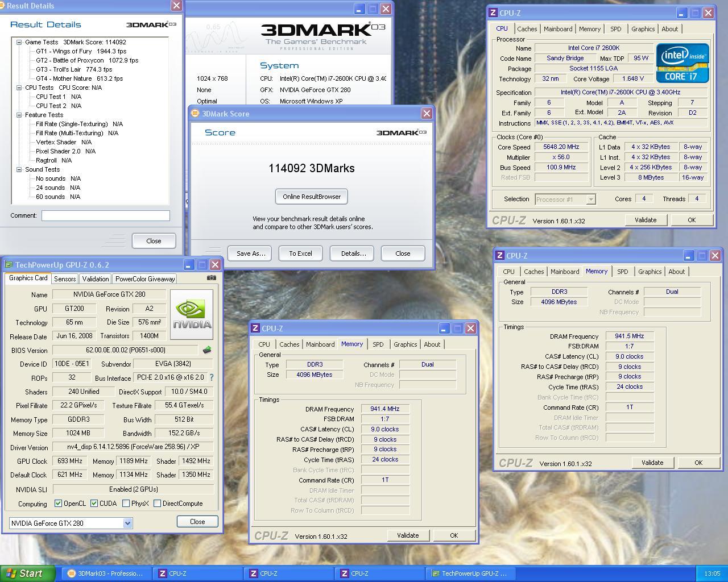Collapse the Feature Tests tree node
Screen dimensions: 728x582
(19, 115)
